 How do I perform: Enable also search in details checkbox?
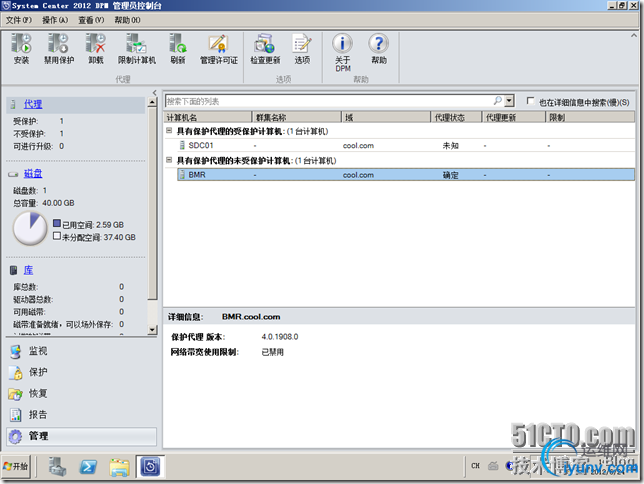pos(531,101)
